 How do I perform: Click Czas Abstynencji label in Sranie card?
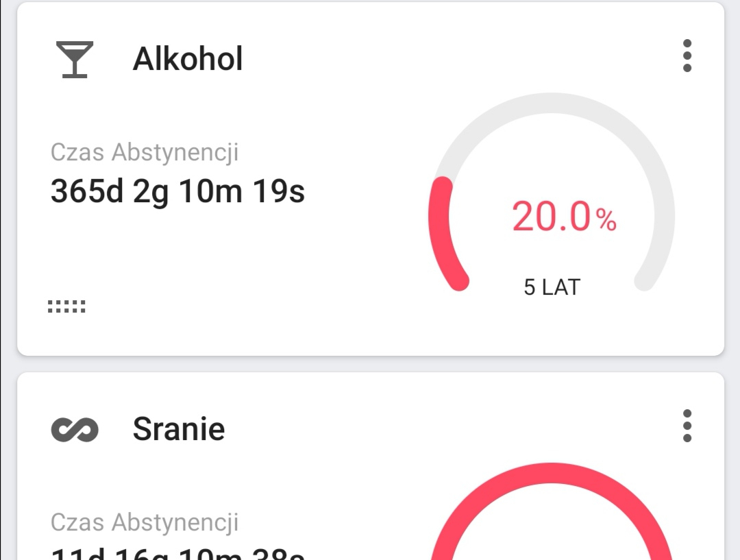click(x=145, y=522)
